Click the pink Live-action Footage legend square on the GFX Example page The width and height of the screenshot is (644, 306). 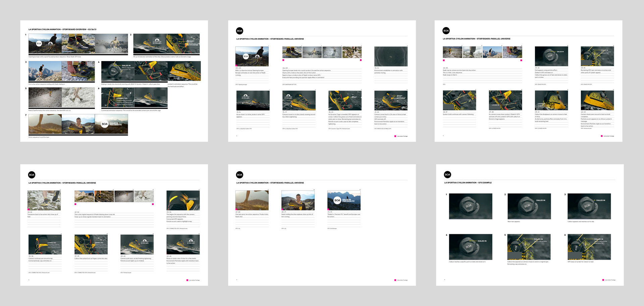point(603,280)
